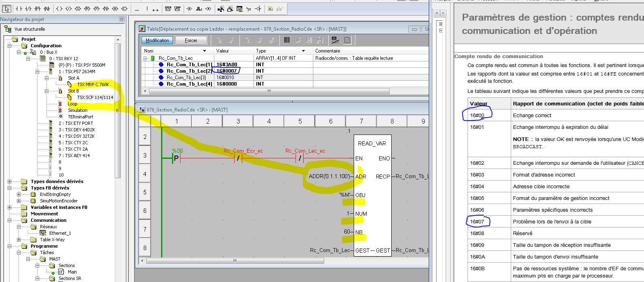The image size is (644, 282).
Task: Close the Navigateur du projet panel
Action: [x=122, y=19]
